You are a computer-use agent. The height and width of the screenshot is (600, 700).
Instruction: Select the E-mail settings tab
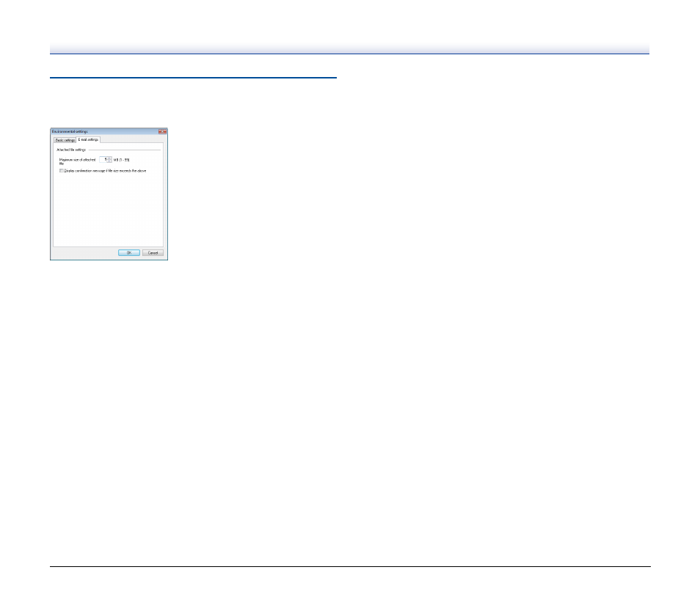(88, 140)
